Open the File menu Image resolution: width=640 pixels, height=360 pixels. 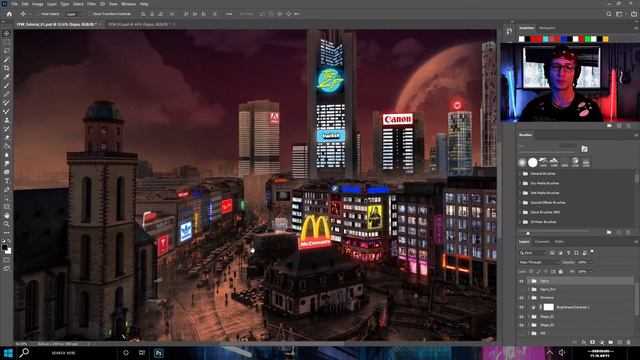point(14,4)
